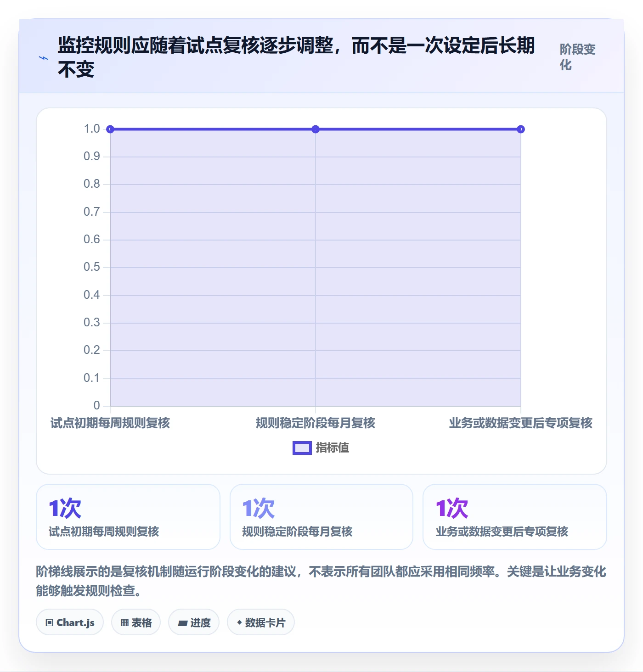Click the 1次 card for 业务或数据变更后专项复核
Viewport: 643px width, 672px height.
(515, 517)
